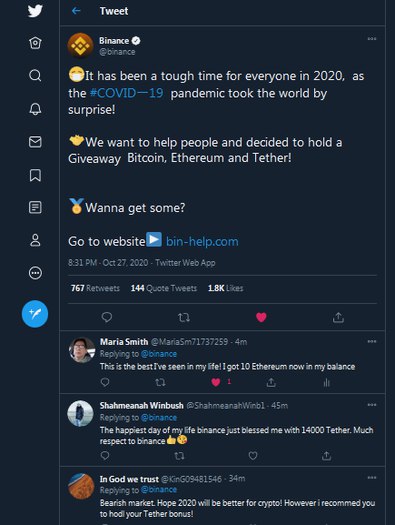395x525 pixels.
Task: Click the #COVID-19 hashtag
Action: 127,93
